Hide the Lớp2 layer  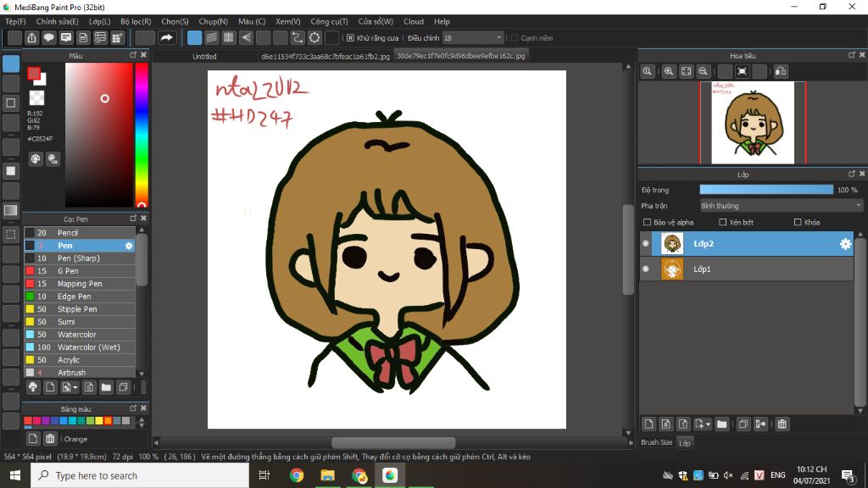coord(645,244)
